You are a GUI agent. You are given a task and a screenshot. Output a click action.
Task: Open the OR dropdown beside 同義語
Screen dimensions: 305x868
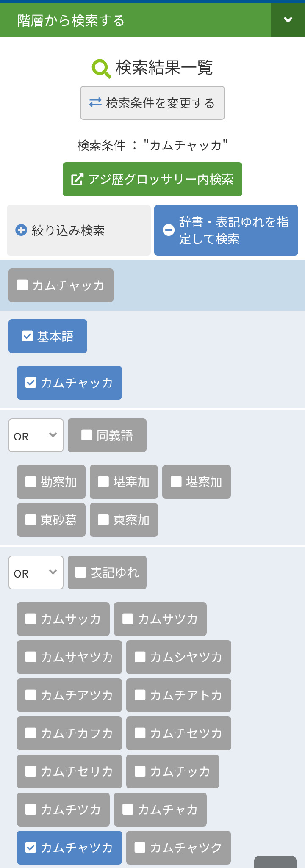tap(36, 435)
